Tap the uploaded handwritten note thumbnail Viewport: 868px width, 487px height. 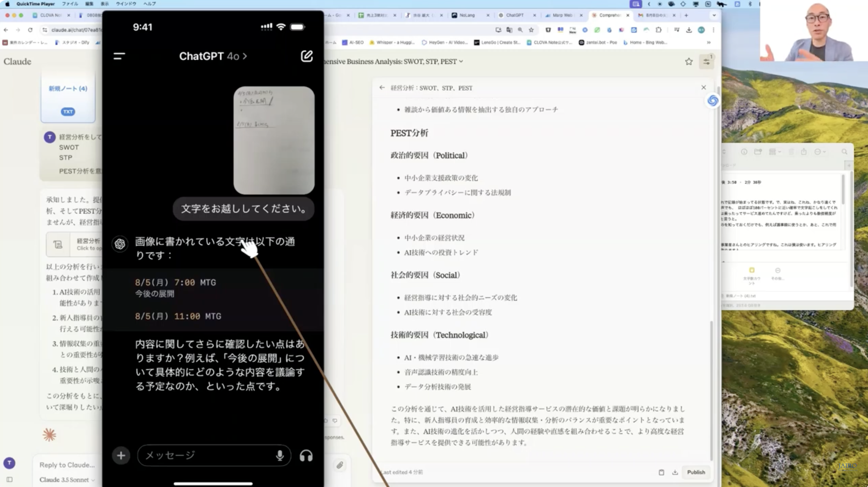click(274, 140)
